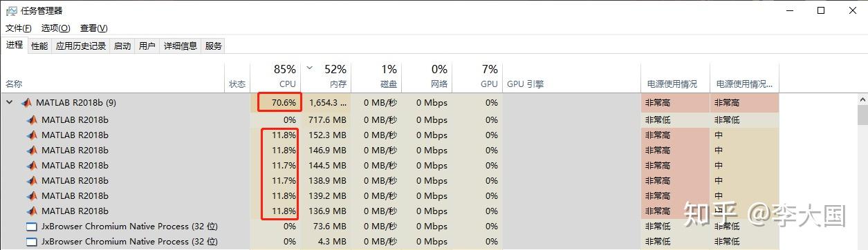Click MATLAB icon in the 152.3 MB row
The width and height of the screenshot is (868, 250).
pos(32,135)
